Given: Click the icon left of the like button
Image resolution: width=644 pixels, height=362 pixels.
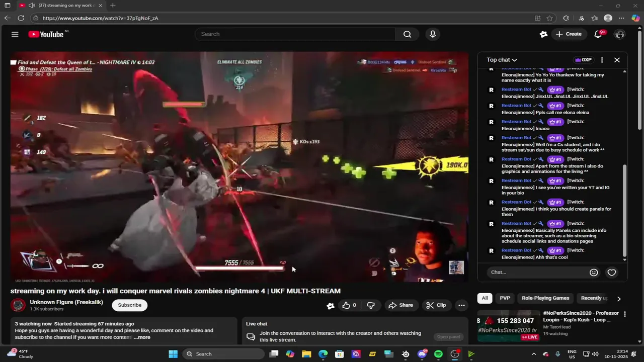Looking at the screenshot, I should [331, 305].
